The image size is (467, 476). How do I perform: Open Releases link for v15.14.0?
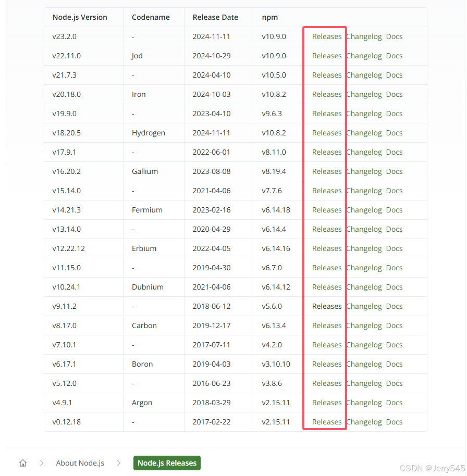tap(327, 191)
